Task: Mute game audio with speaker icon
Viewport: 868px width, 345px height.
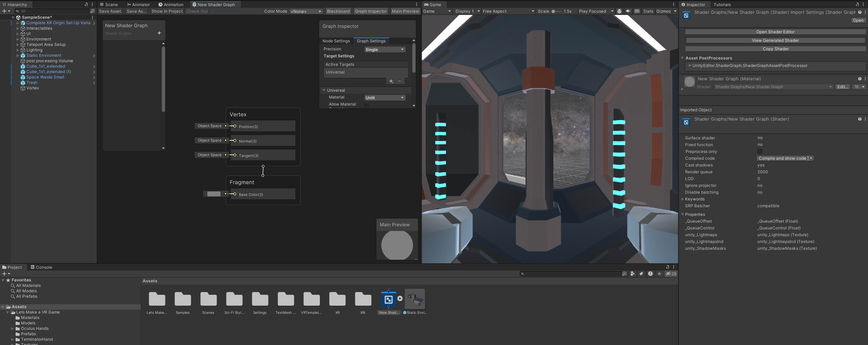Action: pyautogui.click(x=628, y=11)
